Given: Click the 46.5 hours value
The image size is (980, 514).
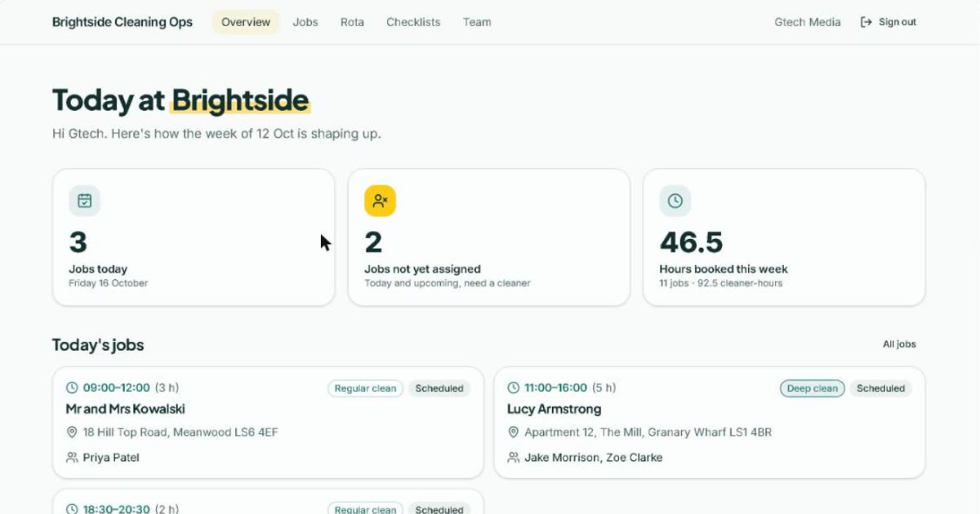Looking at the screenshot, I should [x=691, y=242].
